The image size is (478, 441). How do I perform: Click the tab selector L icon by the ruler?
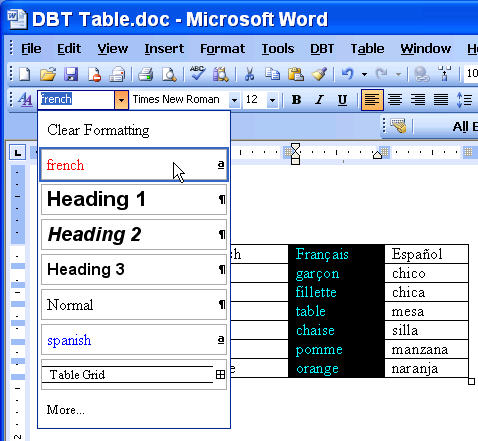pos(17,153)
